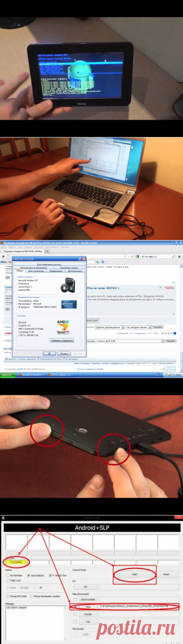Click the first Перейти button next to sort options
Screen dimensions: 183x644
(158, 327)
